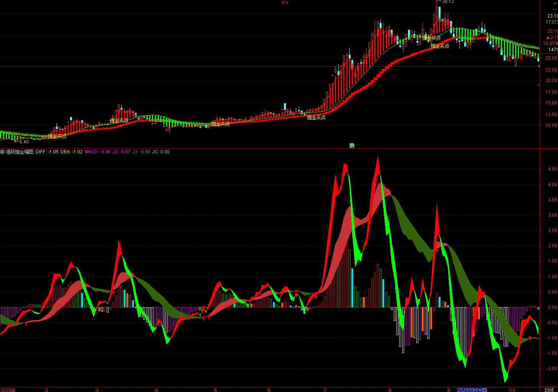Click the 38.12 high price label
Screen dimensions: 558x392
(448, 2)
